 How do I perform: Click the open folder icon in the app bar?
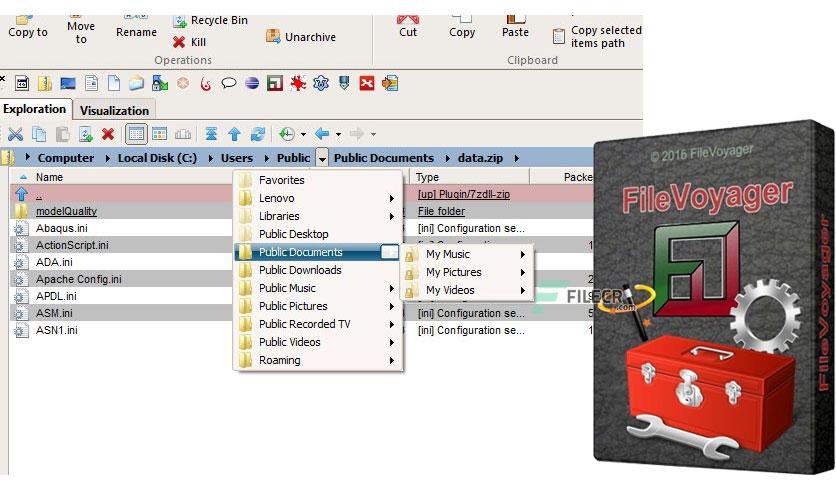(x=136, y=83)
